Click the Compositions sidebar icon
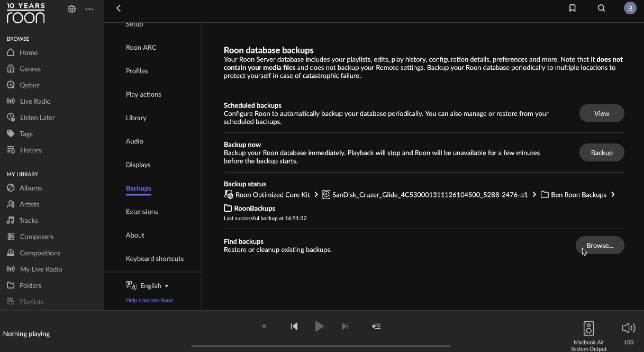This screenshot has height=352, width=644. click(11, 253)
